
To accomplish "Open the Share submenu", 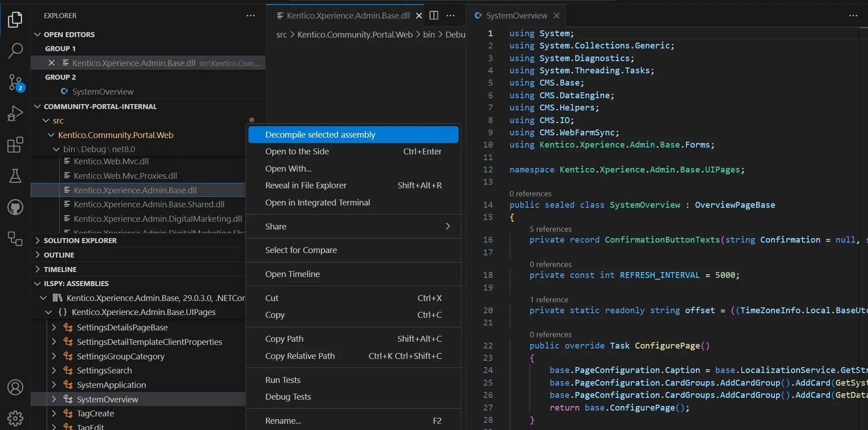I will pyautogui.click(x=353, y=226).
